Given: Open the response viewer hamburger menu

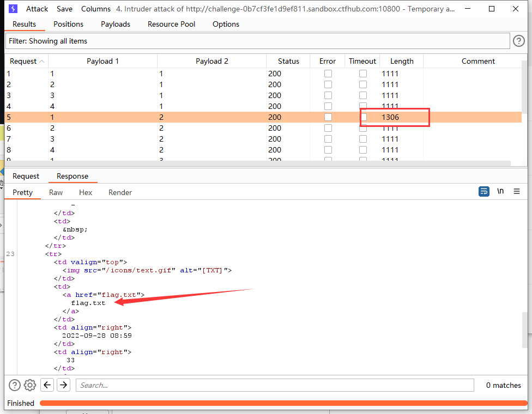Looking at the screenshot, I should [517, 192].
